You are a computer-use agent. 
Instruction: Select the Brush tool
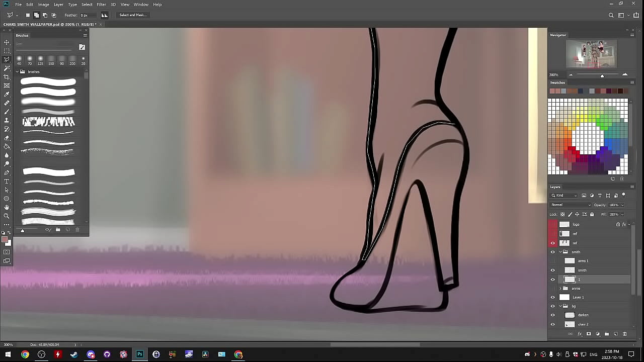click(7, 112)
